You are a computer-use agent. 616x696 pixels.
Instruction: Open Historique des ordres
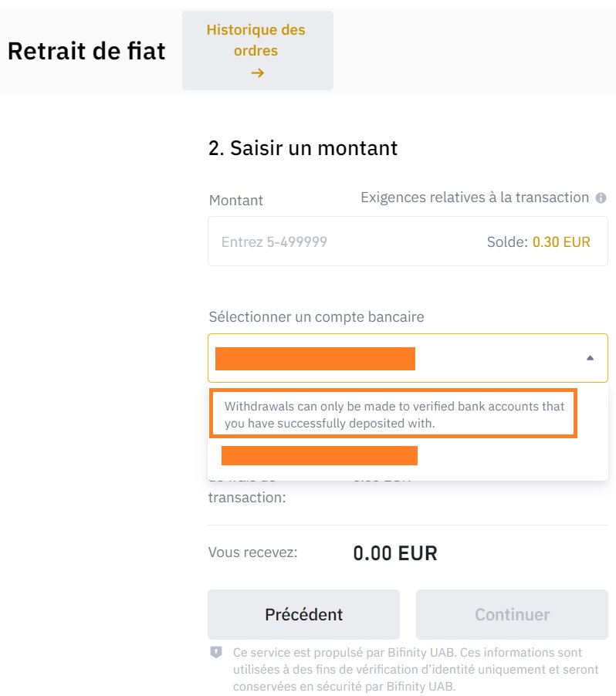click(258, 49)
